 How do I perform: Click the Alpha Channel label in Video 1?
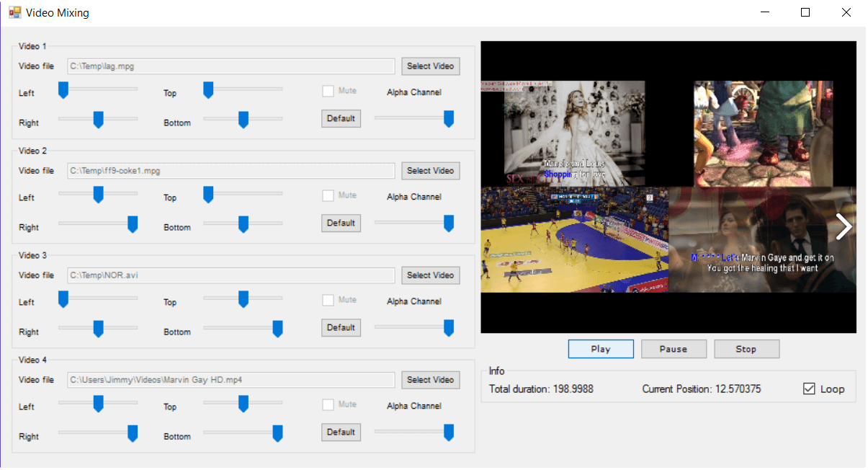pyautogui.click(x=414, y=92)
